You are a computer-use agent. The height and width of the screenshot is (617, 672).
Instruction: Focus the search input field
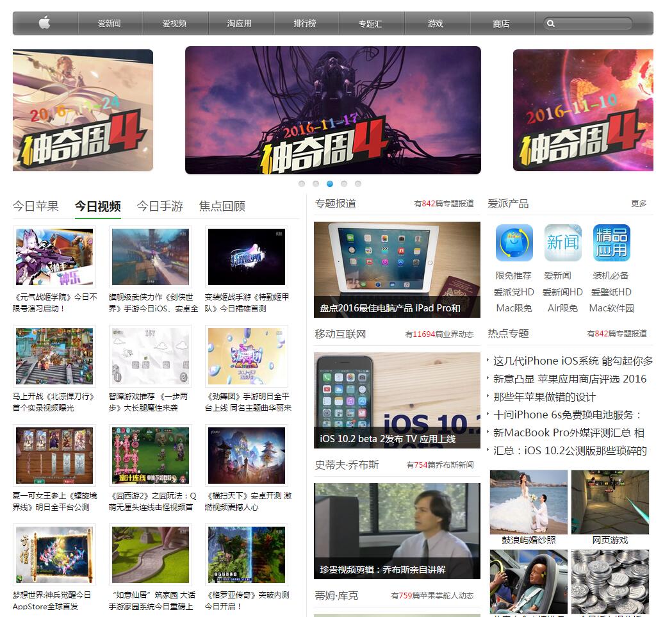[x=587, y=24]
